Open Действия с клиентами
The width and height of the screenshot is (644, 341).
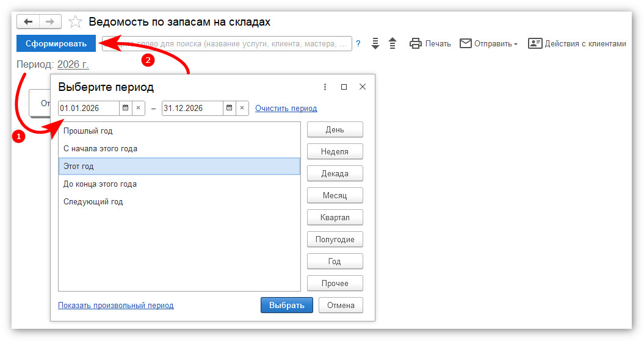[x=577, y=43]
